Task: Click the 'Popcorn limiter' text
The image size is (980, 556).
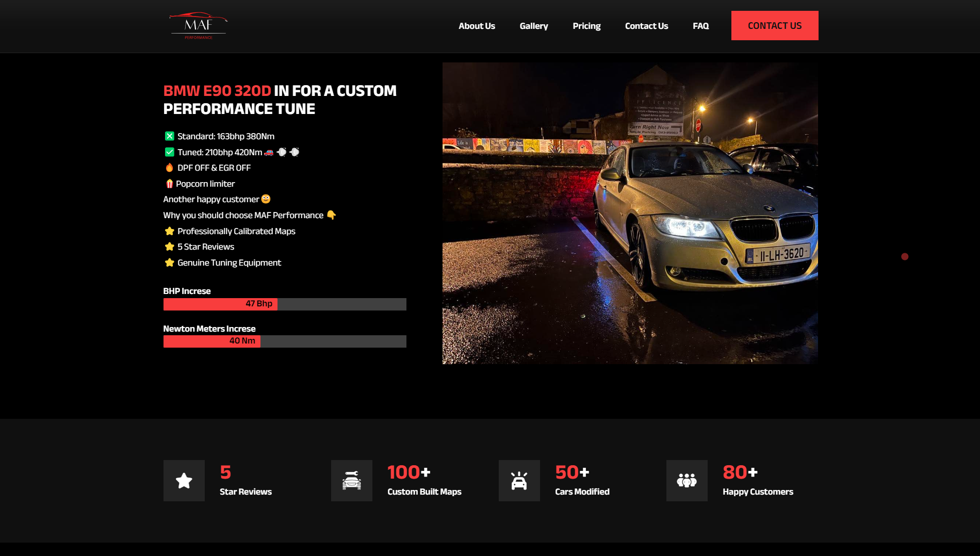Action: (205, 184)
